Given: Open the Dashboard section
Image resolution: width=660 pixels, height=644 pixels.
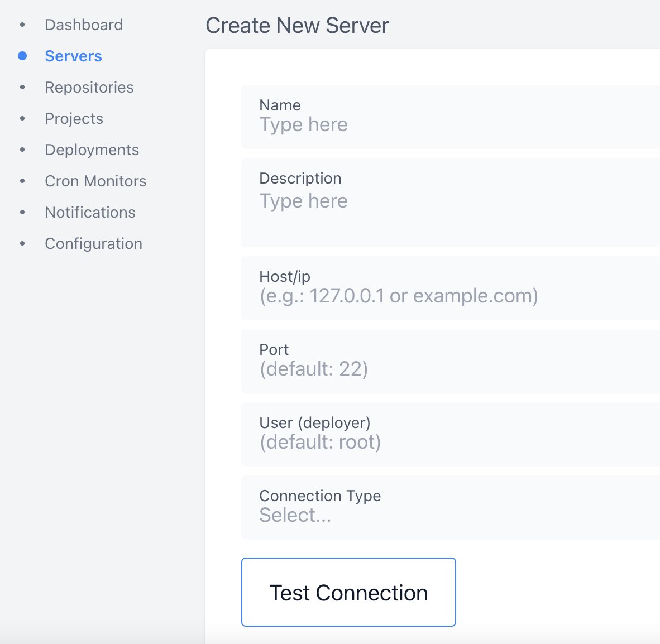Looking at the screenshot, I should [84, 25].
